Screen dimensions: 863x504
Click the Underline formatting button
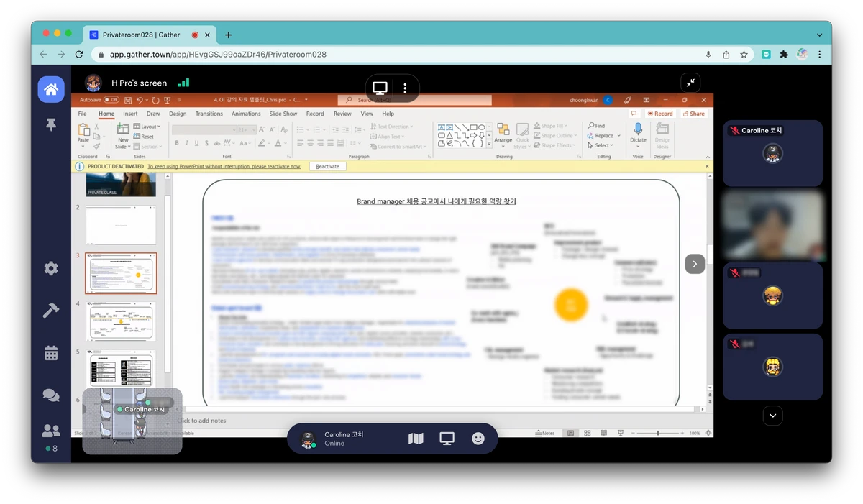pos(196,143)
